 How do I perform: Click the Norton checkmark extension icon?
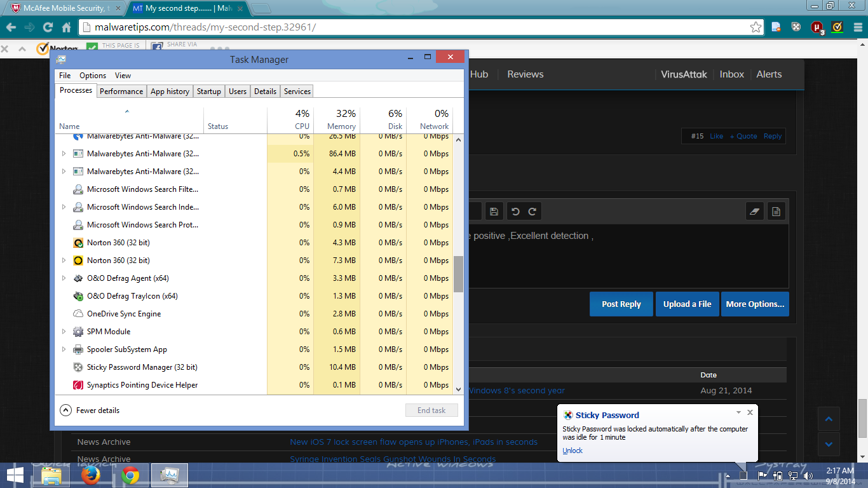(x=837, y=27)
